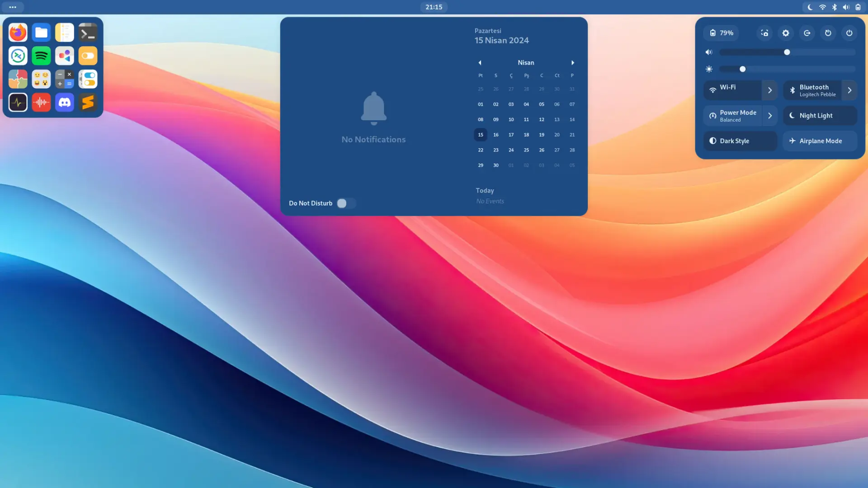The image size is (868, 488).
Task: Open Settings via the gear icon
Action: (786, 33)
